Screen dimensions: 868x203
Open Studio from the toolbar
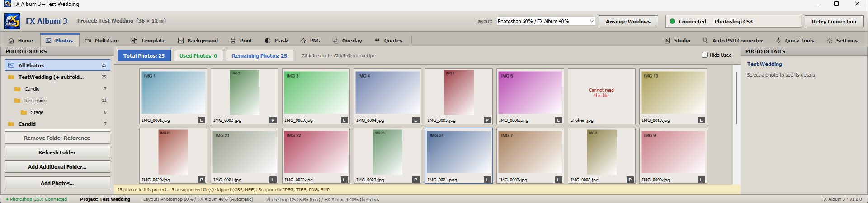[677, 41]
